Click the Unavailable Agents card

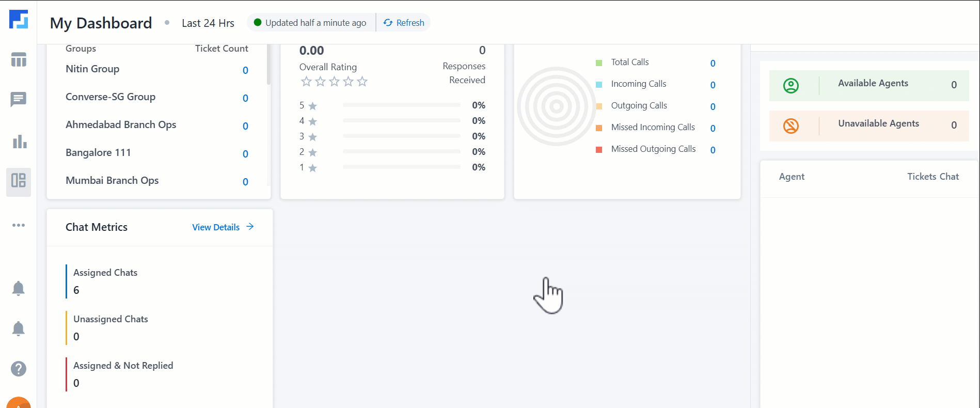coord(869,125)
